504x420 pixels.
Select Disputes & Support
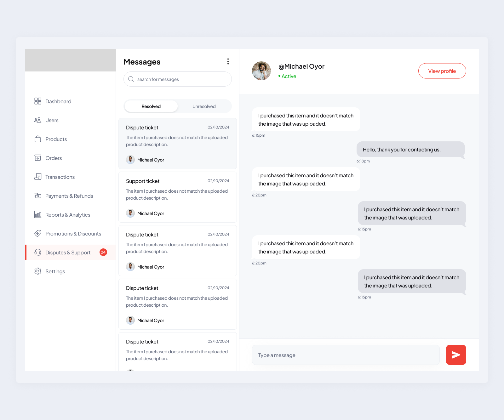pyautogui.click(x=71, y=253)
